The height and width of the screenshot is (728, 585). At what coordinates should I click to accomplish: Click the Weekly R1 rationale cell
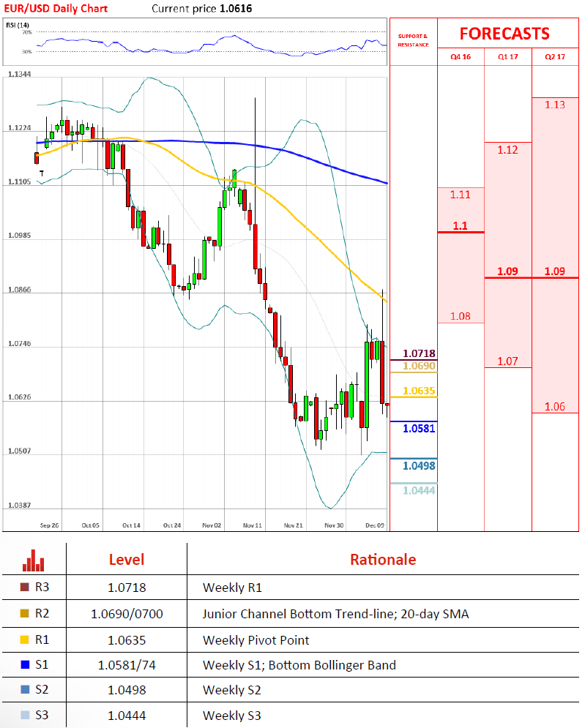232,588
